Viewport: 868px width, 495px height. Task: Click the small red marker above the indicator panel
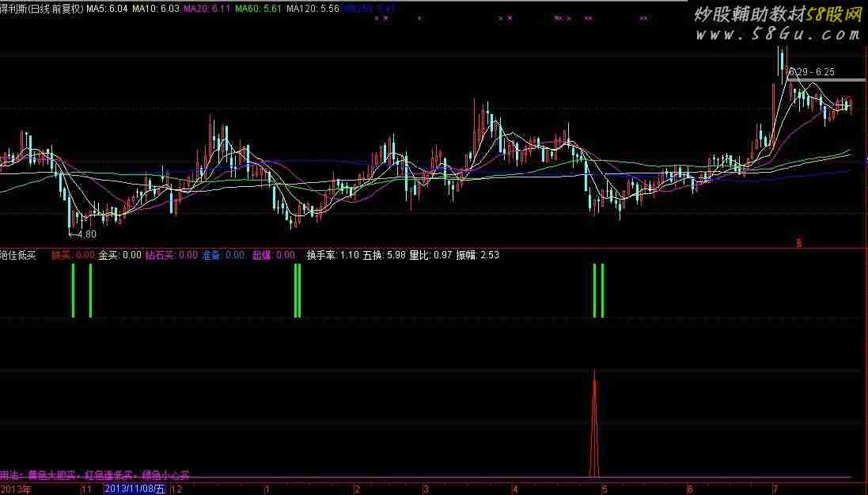point(798,243)
